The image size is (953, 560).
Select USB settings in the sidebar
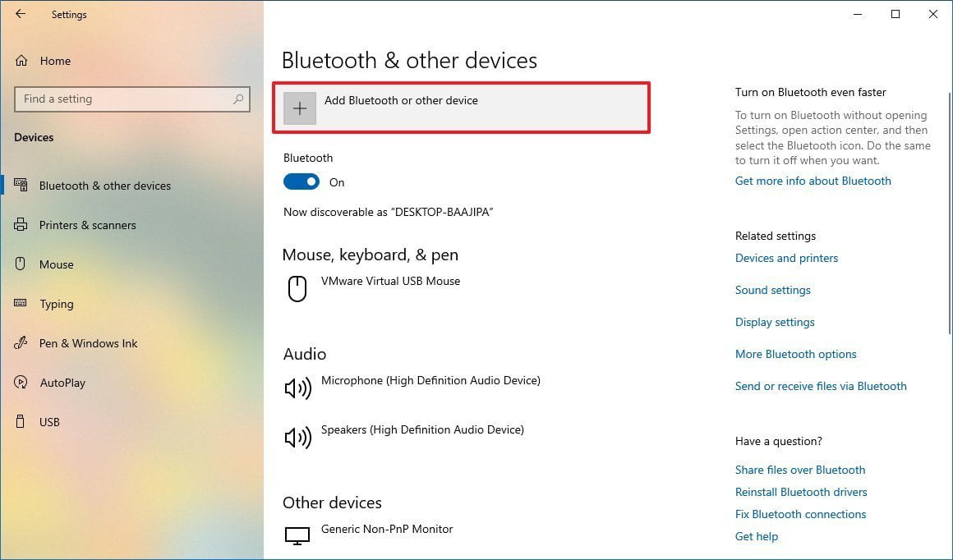(x=50, y=422)
